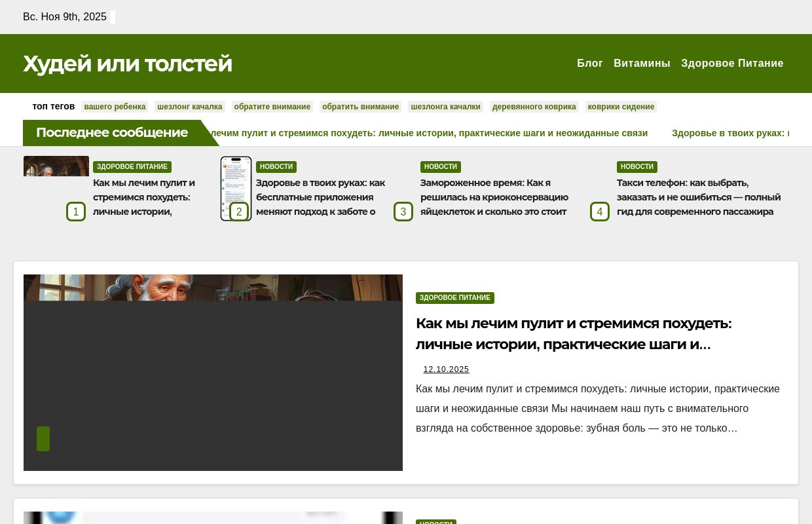Select the tag 'вашего ребенка'
Screen dimensions: 812x524
coord(115,107)
